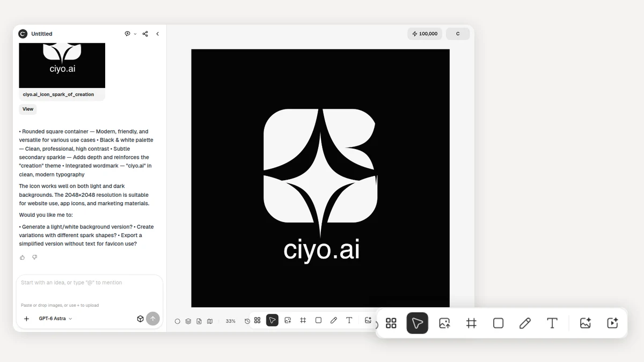Open the C account avatar button
644x362 pixels.
458,34
